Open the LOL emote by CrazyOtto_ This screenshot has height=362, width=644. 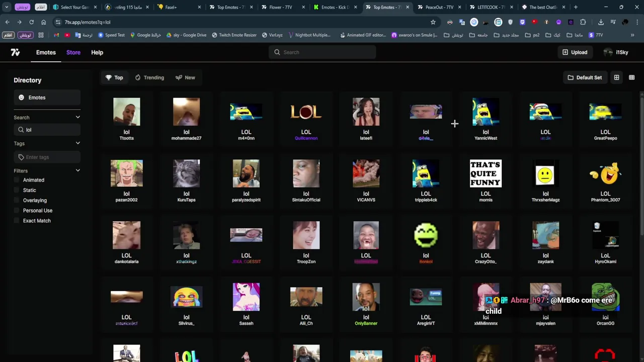coord(486,243)
